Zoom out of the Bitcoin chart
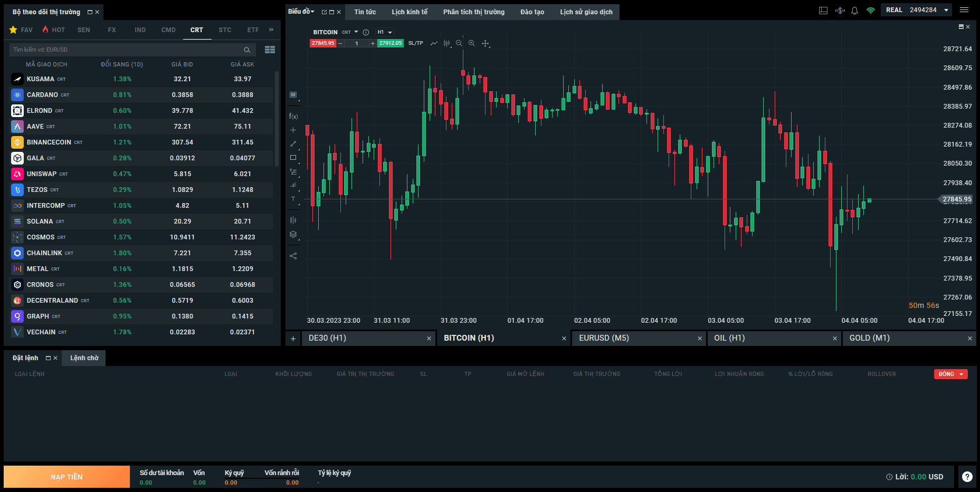Viewport: 980px width, 492px height. pos(459,43)
